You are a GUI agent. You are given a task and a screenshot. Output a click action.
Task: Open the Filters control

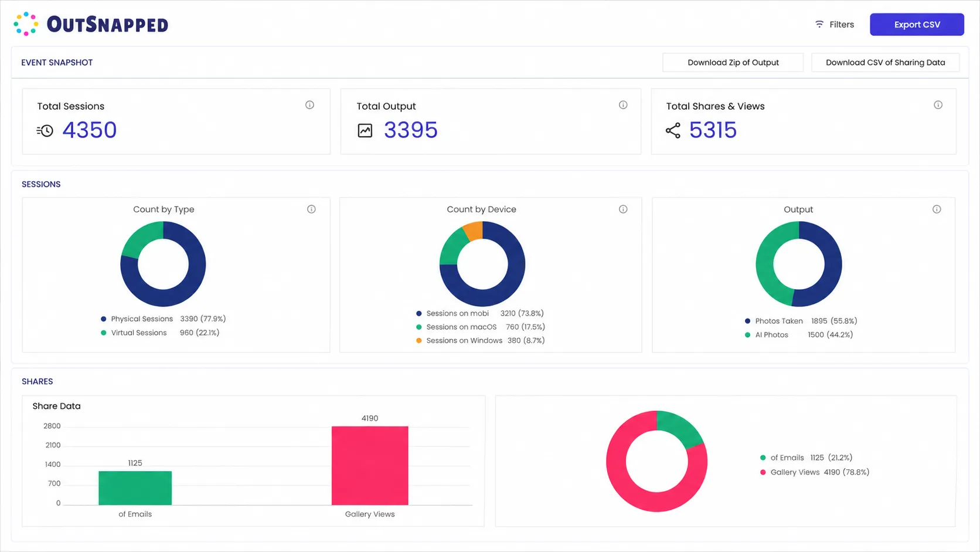(834, 24)
